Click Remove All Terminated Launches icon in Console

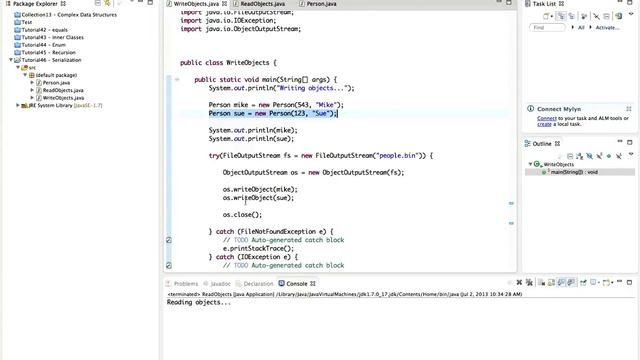click(x=529, y=282)
